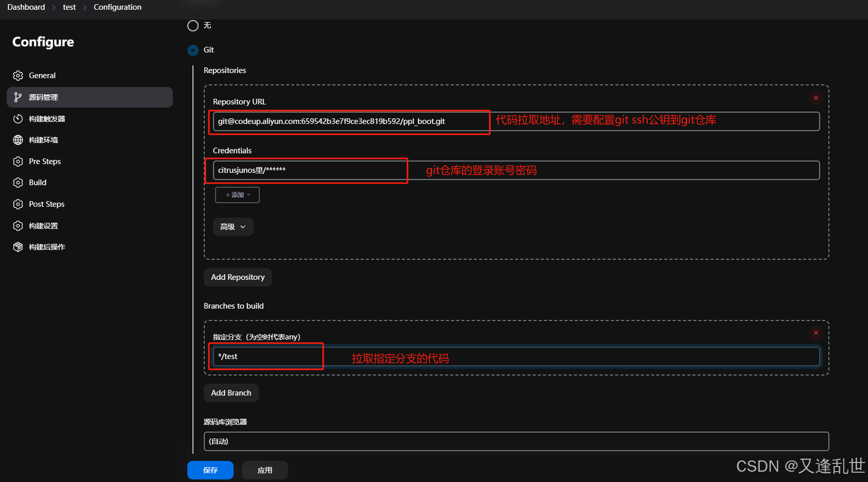Expand the 高级 advanced section
The height and width of the screenshot is (482, 868).
[233, 227]
